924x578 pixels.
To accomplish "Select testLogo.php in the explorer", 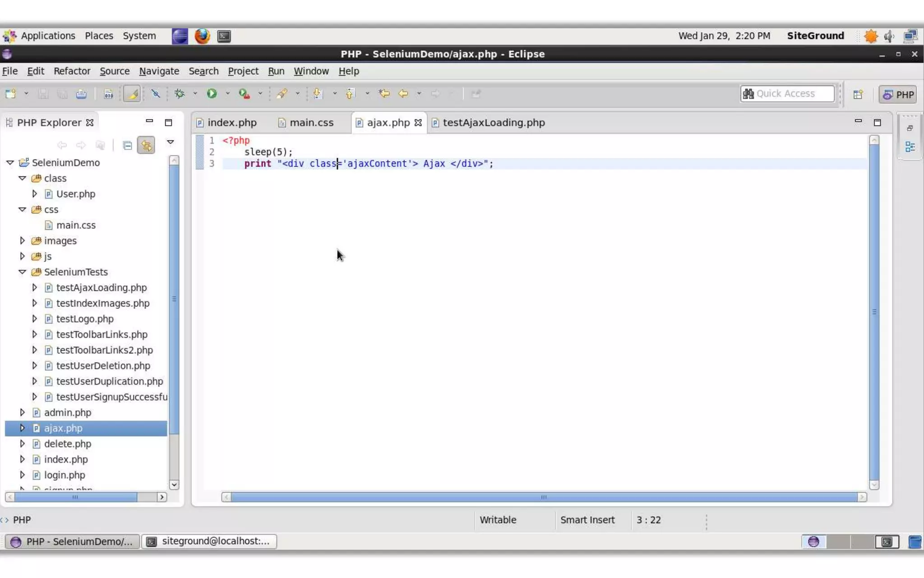I will [85, 319].
